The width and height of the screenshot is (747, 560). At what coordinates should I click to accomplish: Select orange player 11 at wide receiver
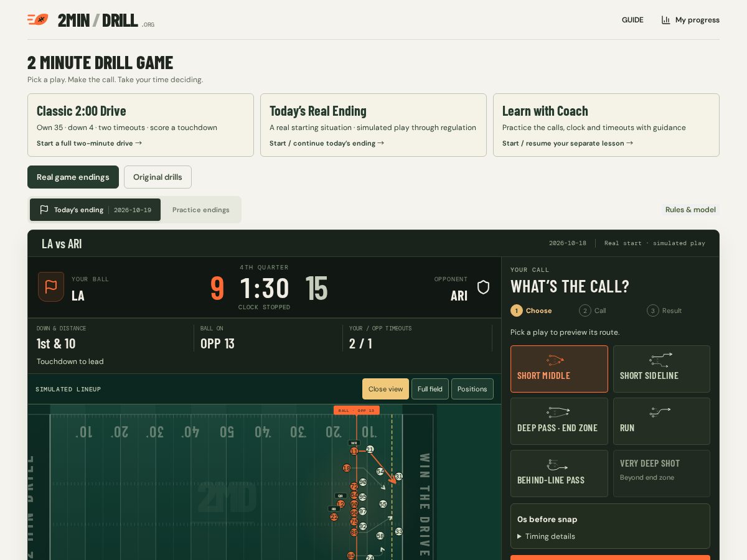pos(354,451)
